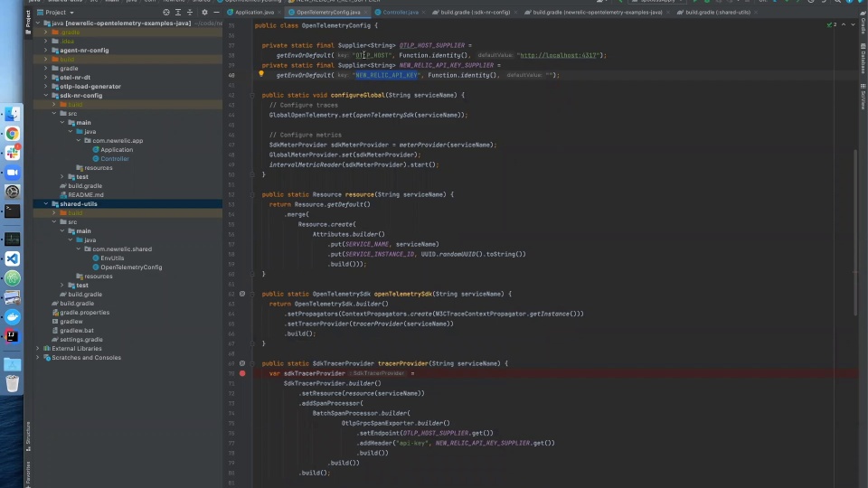The width and height of the screenshot is (868, 488).
Task: Close the OpenTelemetryConfig.java tab
Action: point(366,12)
